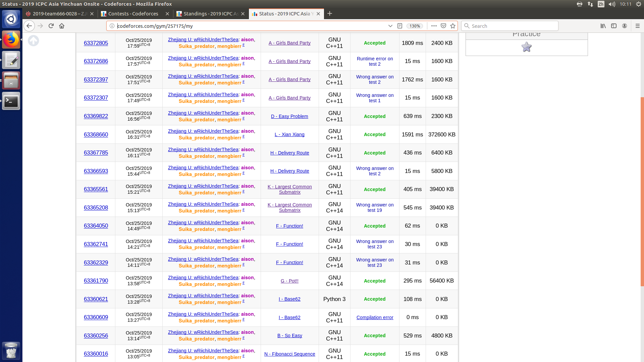Toggle the Firefox sidebar icon

(x=614, y=26)
